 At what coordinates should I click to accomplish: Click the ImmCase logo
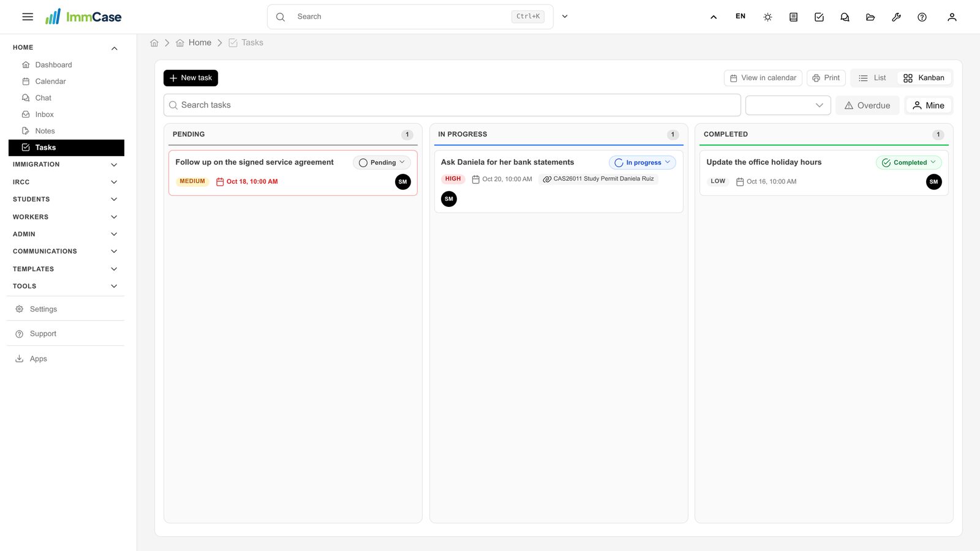point(83,17)
